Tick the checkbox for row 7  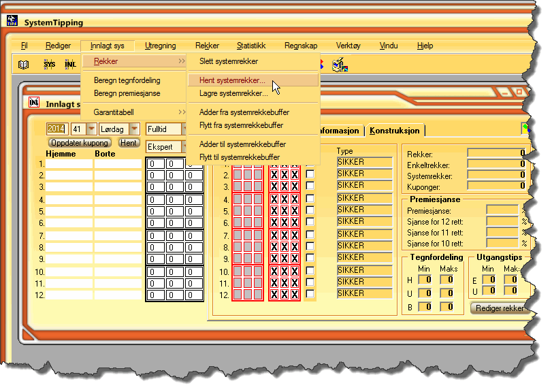(x=310, y=235)
